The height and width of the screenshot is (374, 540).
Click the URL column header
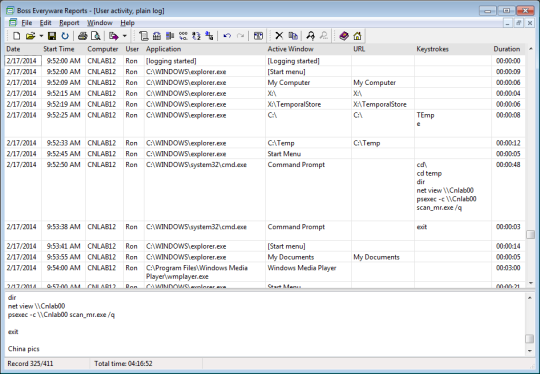point(383,49)
